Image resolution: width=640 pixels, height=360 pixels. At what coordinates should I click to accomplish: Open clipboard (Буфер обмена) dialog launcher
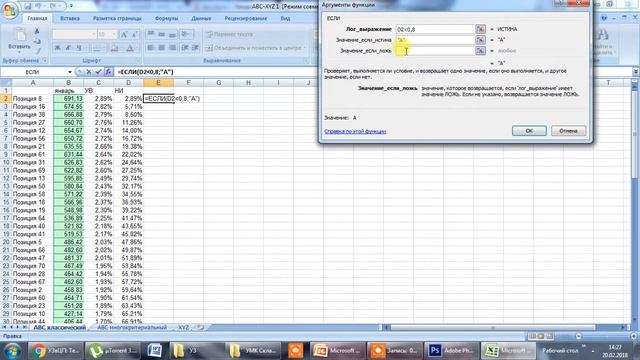[x=44, y=61]
